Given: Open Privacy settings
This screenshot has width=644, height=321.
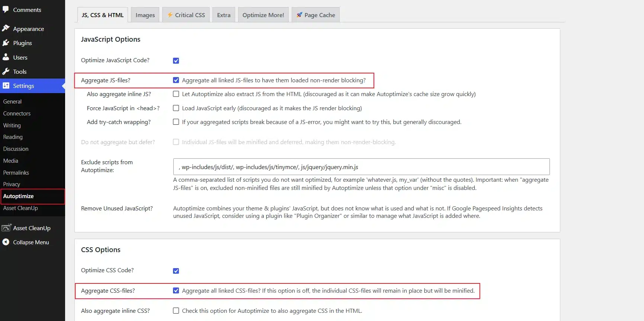Looking at the screenshot, I should (x=12, y=184).
